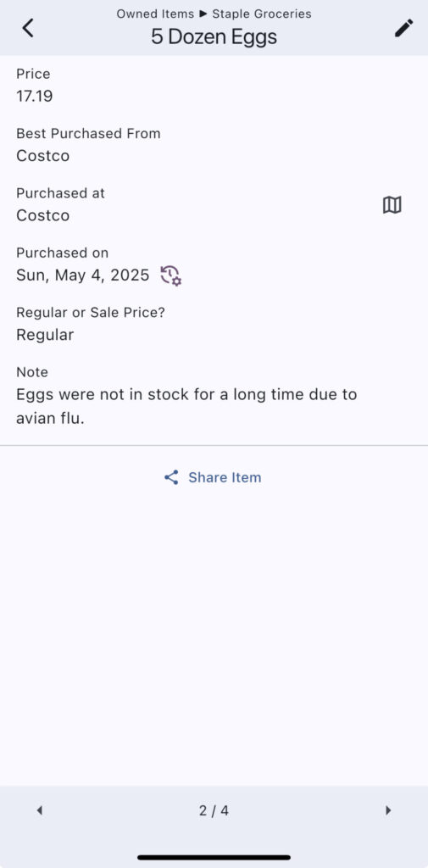Tap the purchase history clock-gear icon
Screen dimensions: 428x868
click(171, 275)
